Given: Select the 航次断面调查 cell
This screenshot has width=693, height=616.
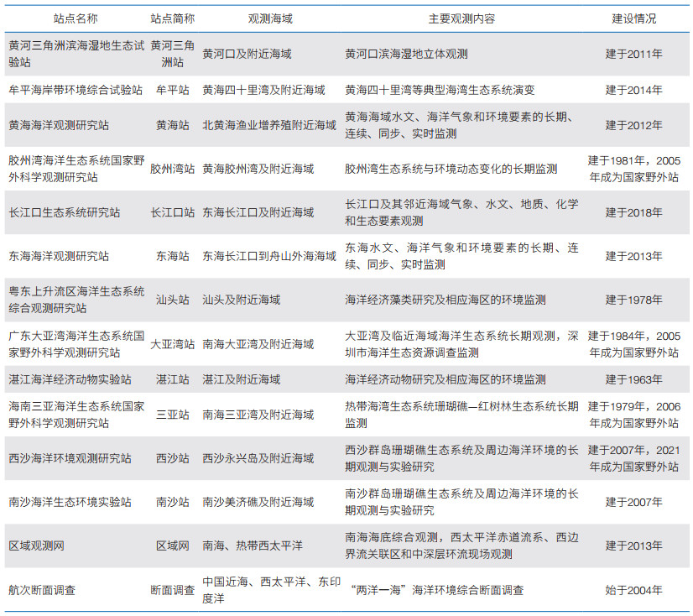Looking at the screenshot, I should [42, 590].
